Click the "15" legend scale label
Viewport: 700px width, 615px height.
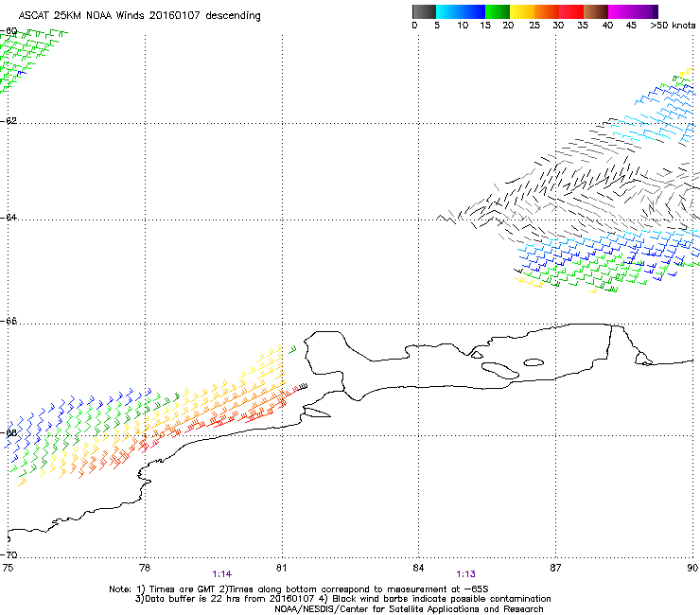coord(485,26)
